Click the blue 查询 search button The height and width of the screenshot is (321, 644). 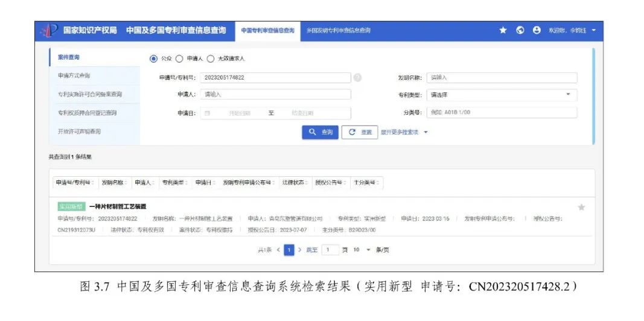[320, 132]
